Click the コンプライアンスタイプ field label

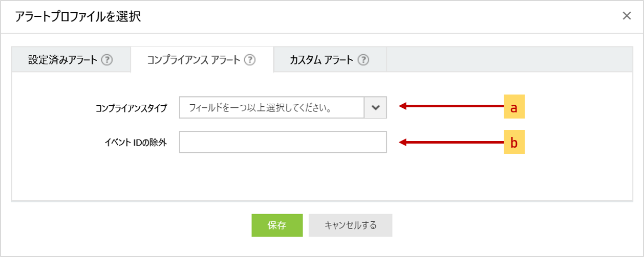click(x=131, y=108)
